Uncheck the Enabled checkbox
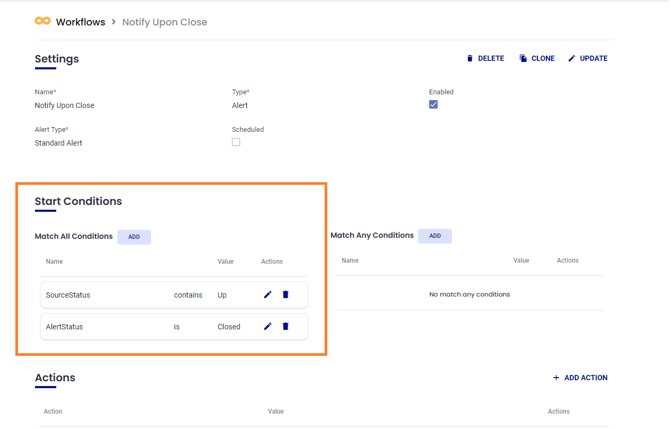 pyautogui.click(x=433, y=105)
